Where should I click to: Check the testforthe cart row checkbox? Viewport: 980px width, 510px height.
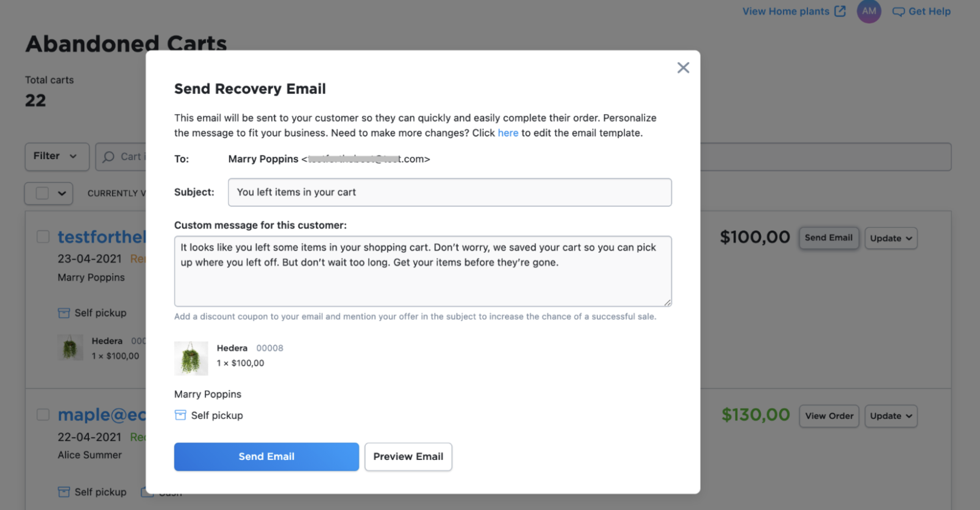tap(42, 236)
